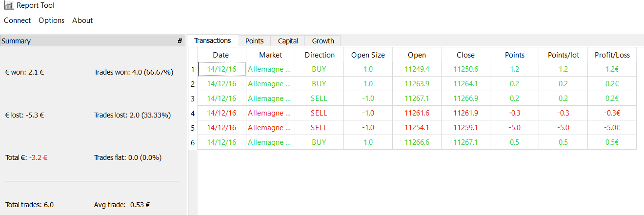
Task: Click the Profit/Loss column header
Action: [x=612, y=55]
